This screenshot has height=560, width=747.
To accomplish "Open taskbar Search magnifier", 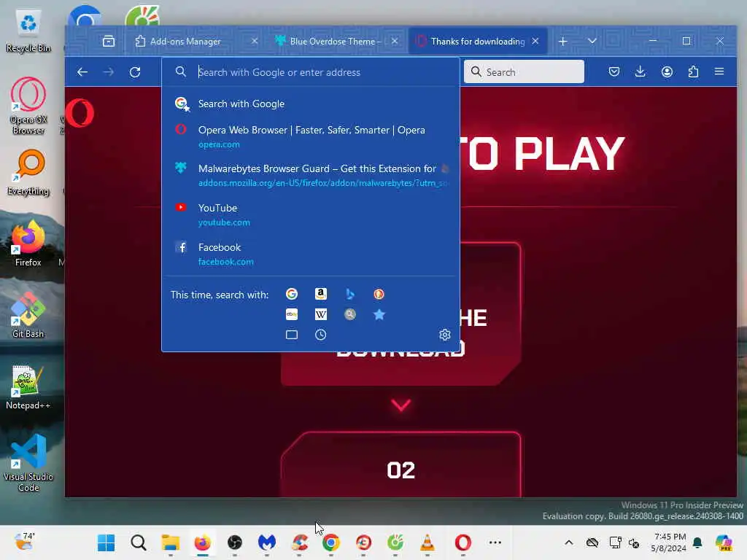I will coord(139,542).
